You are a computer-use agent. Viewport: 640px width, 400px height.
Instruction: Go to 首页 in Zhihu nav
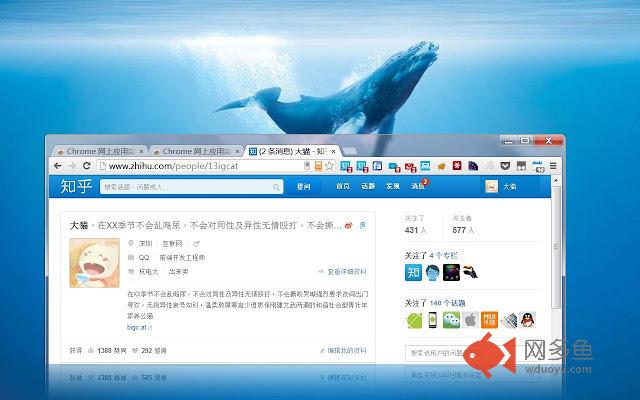coord(343,187)
